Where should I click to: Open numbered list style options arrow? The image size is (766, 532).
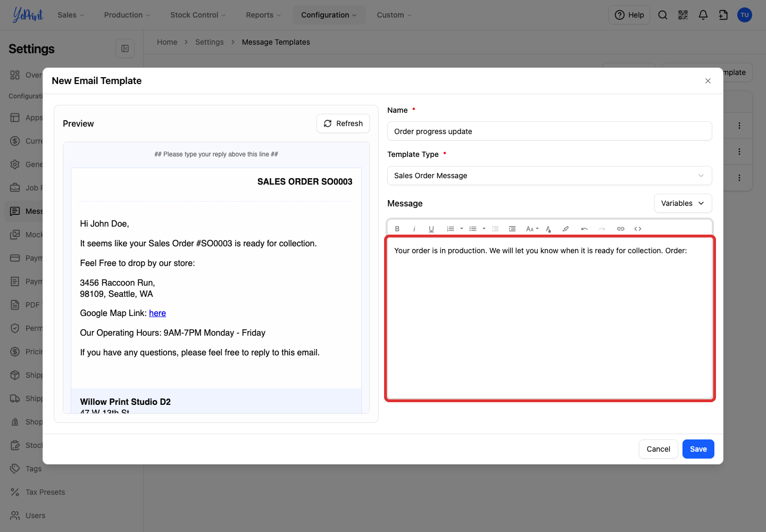tap(462, 229)
